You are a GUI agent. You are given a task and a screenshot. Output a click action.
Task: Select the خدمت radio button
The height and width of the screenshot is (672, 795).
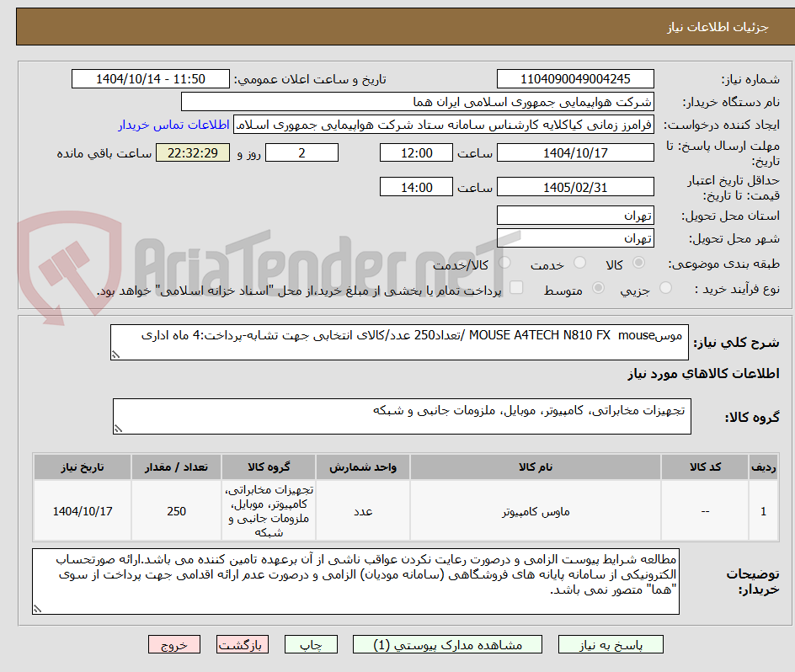pyautogui.click(x=579, y=263)
